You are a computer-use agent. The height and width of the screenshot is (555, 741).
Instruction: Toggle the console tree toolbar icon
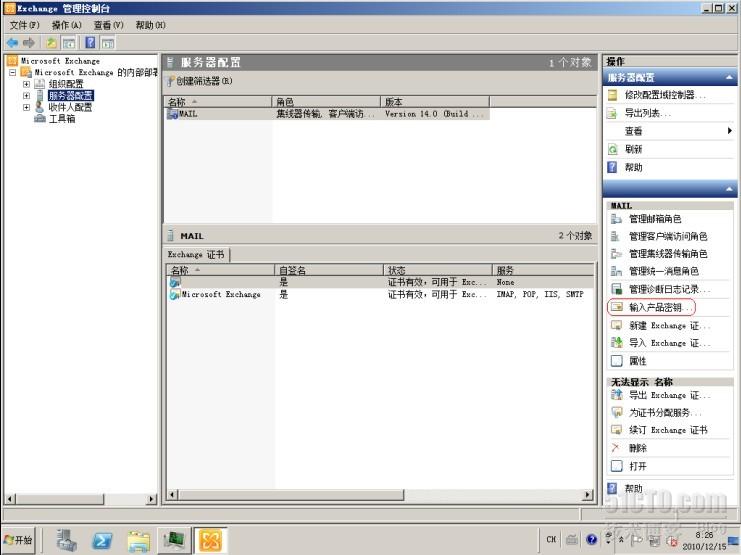(x=69, y=43)
